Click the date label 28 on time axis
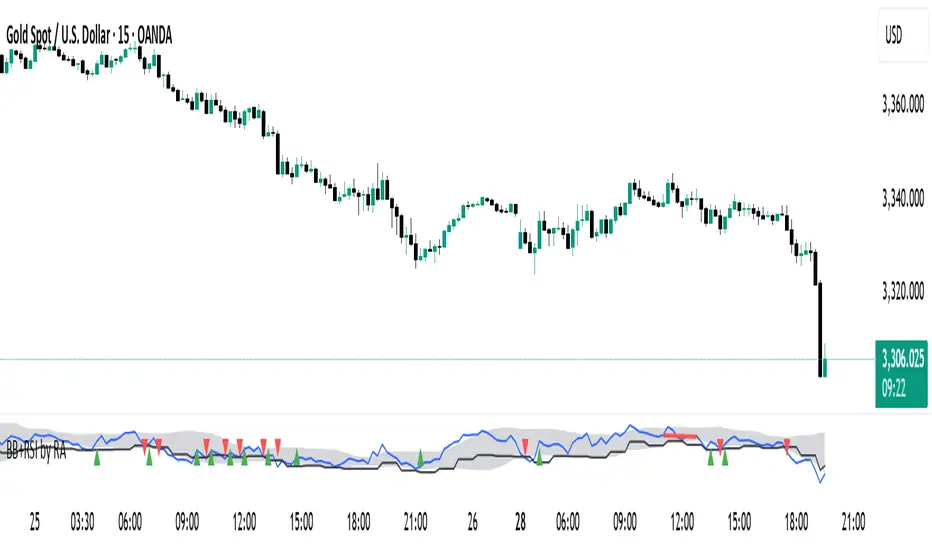 tap(520, 522)
